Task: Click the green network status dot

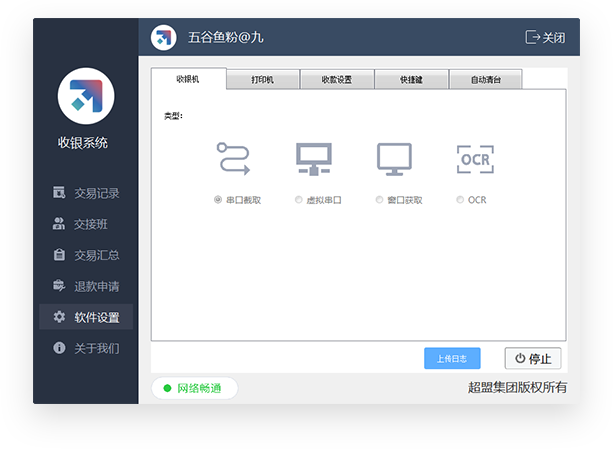Action: (167, 388)
